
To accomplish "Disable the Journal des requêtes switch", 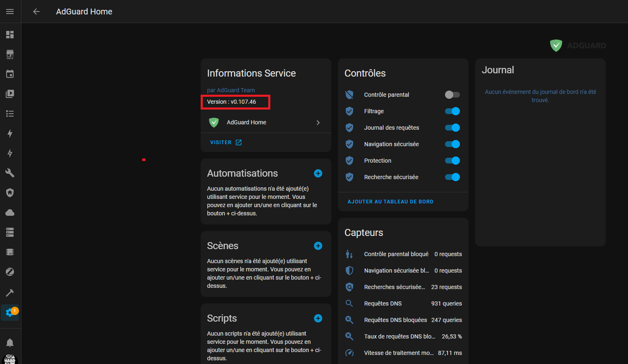I will (x=452, y=128).
